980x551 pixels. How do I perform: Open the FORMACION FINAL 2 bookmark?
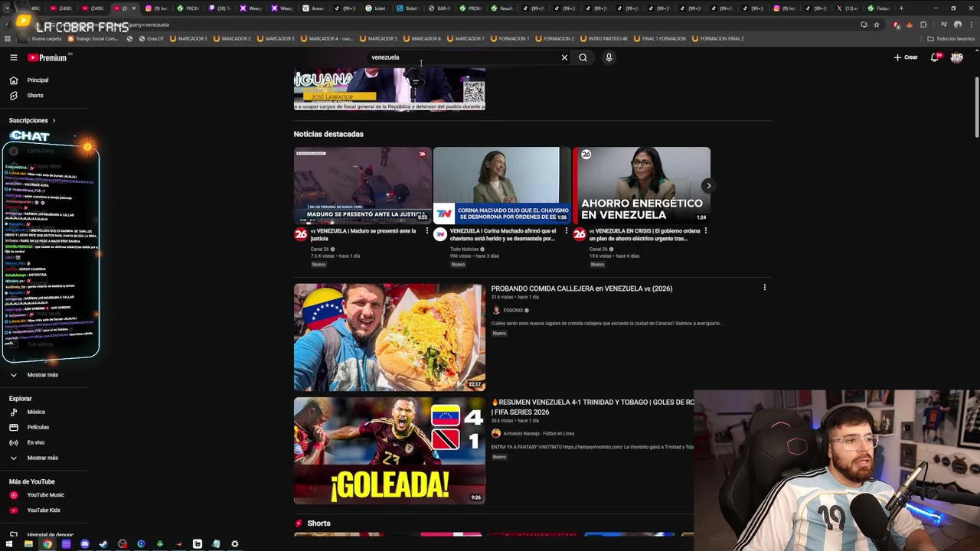[x=717, y=38]
